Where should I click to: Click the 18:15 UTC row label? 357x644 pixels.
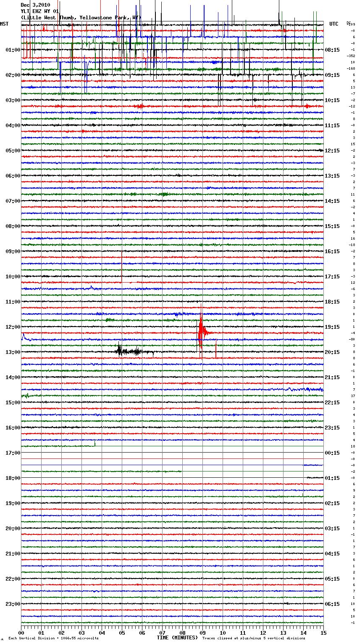(332, 301)
